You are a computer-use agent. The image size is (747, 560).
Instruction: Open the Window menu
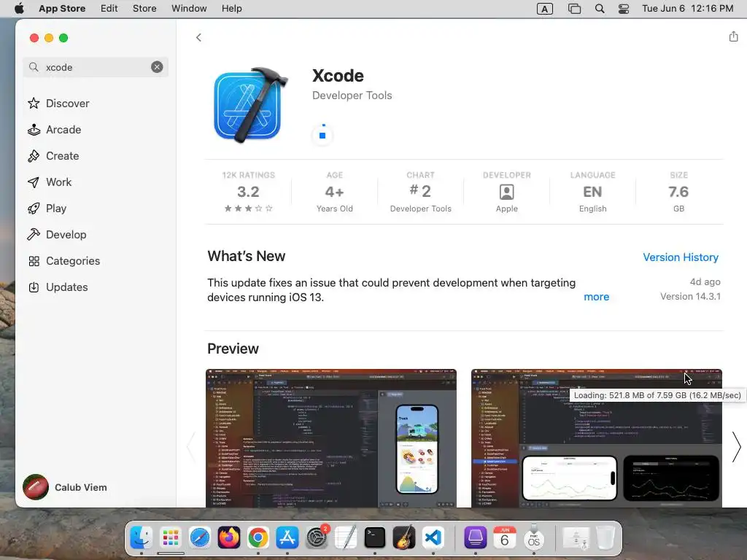tap(189, 8)
